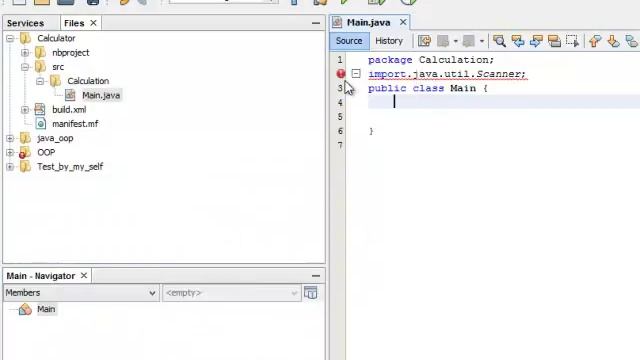Click the Java file icon on Main.java tab
The image size is (640, 360).
(x=337, y=22)
